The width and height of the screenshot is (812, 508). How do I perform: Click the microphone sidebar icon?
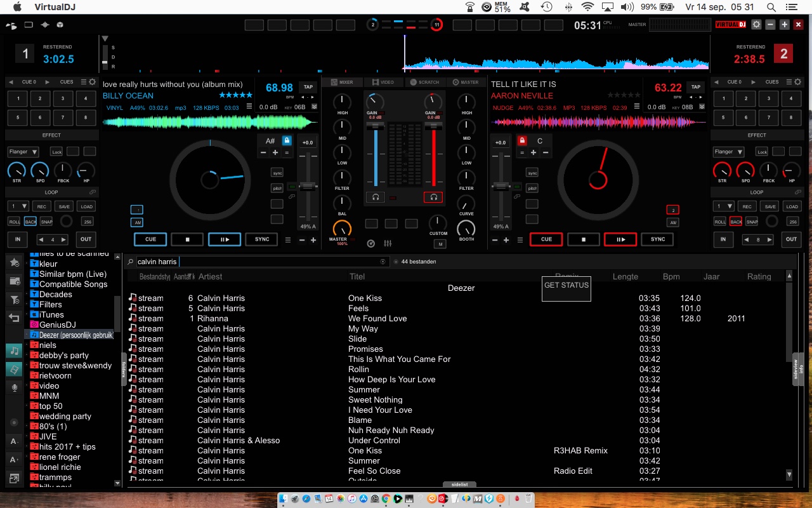pos(15,387)
